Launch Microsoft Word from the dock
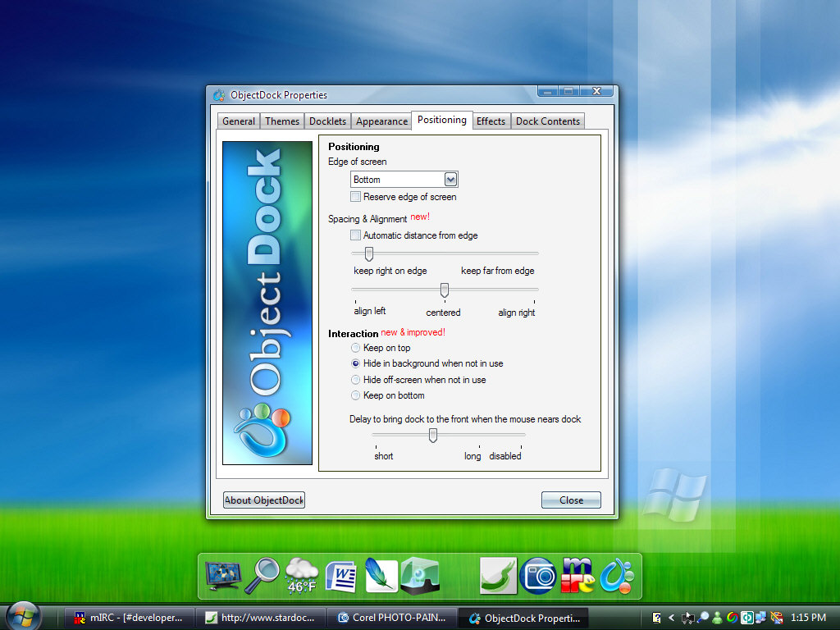The width and height of the screenshot is (840, 630). [x=341, y=576]
